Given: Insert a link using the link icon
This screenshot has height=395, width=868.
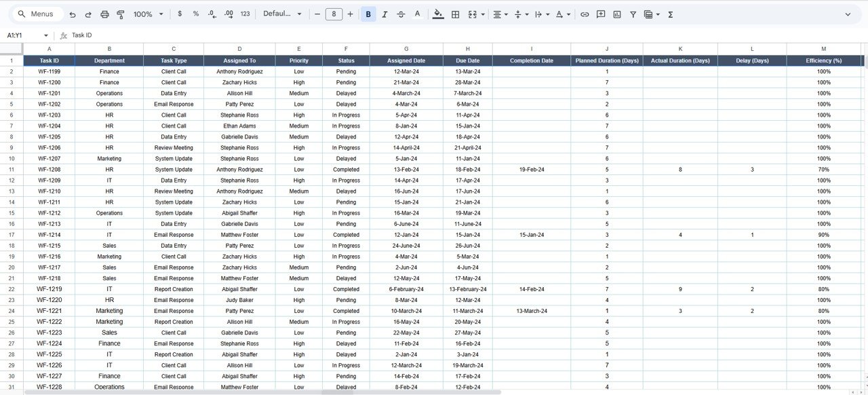Looking at the screenshot, I should click(585, 14).
